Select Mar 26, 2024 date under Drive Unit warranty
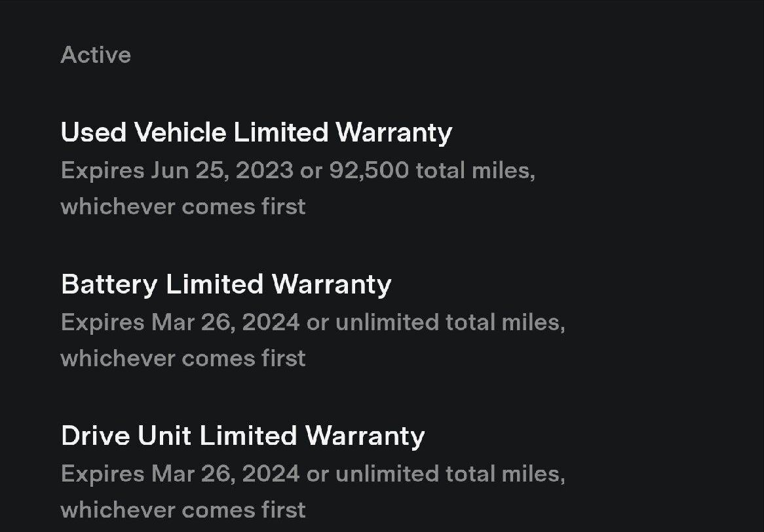This screenshot has width=764, height=532. (225, 474)
